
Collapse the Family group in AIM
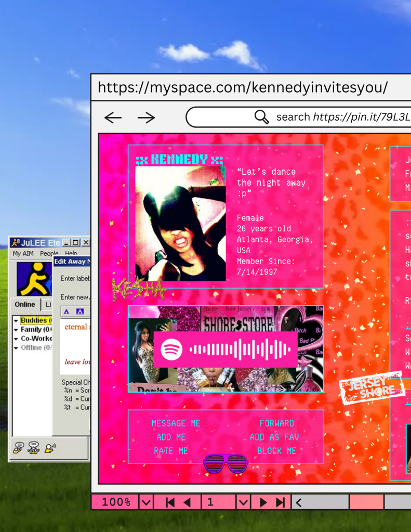coord(16,330)
